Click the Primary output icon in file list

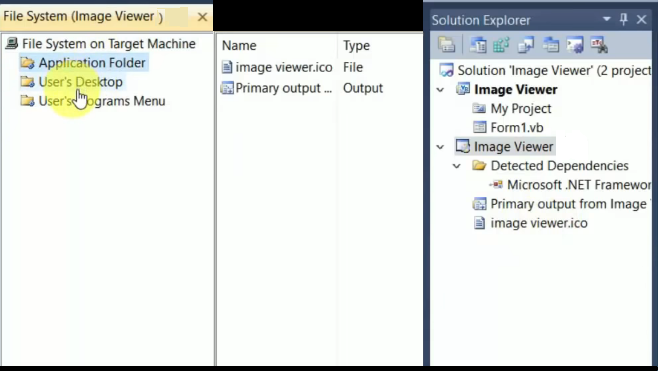point(227,88)
